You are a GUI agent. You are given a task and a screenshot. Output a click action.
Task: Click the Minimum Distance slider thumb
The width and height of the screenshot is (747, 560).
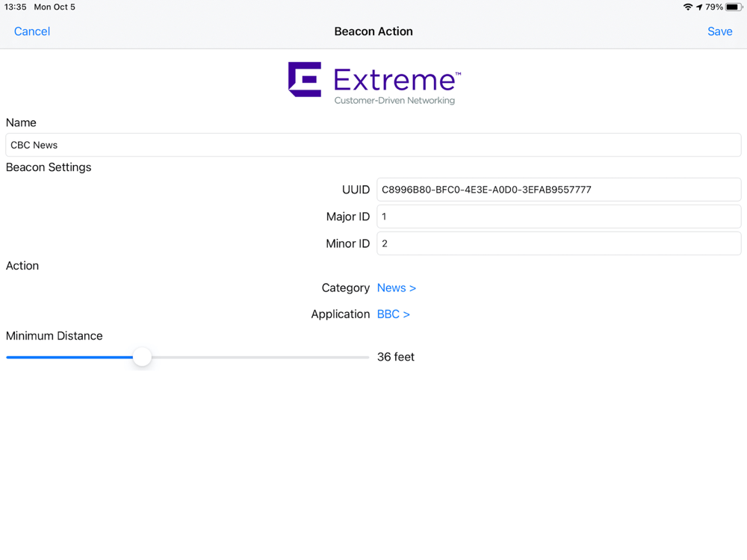coord(142,357)
